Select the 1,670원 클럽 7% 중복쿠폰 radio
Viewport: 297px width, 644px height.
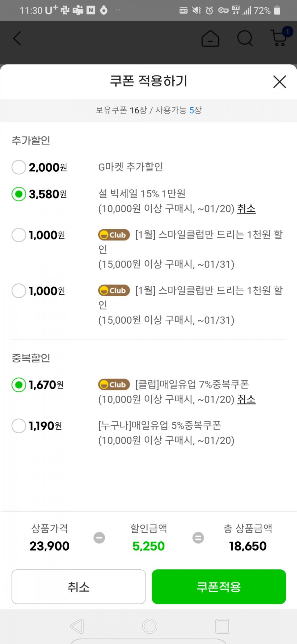[x=19, y=385]
